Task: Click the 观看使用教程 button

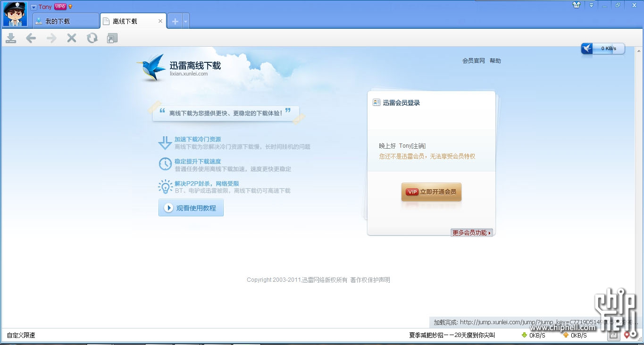Action: 191,208
